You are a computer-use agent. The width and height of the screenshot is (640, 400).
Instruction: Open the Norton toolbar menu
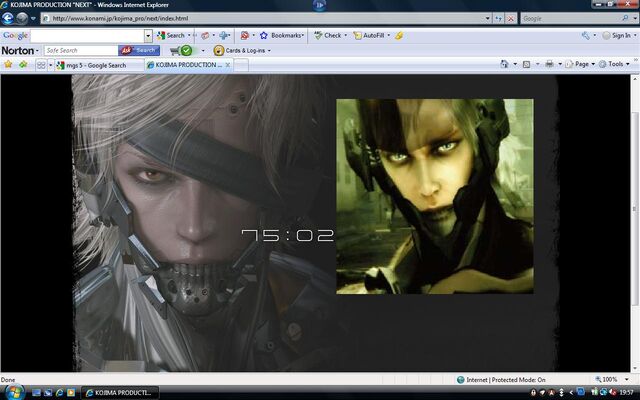click(x=20, y=51)
